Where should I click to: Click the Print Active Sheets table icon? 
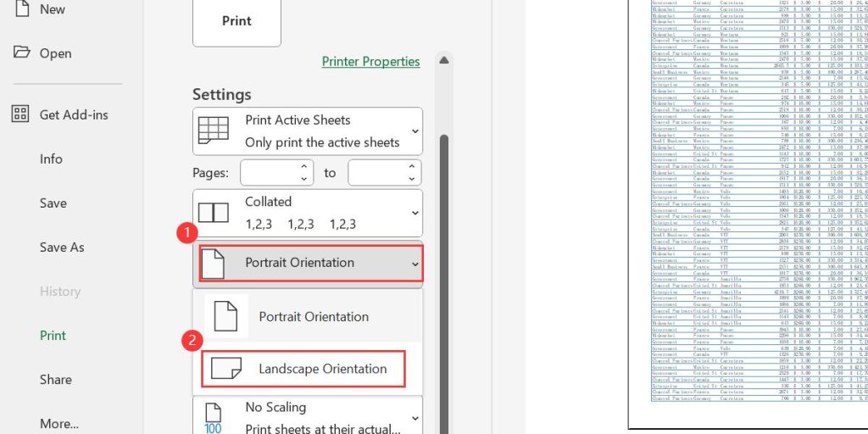click(x=214, y=131)
